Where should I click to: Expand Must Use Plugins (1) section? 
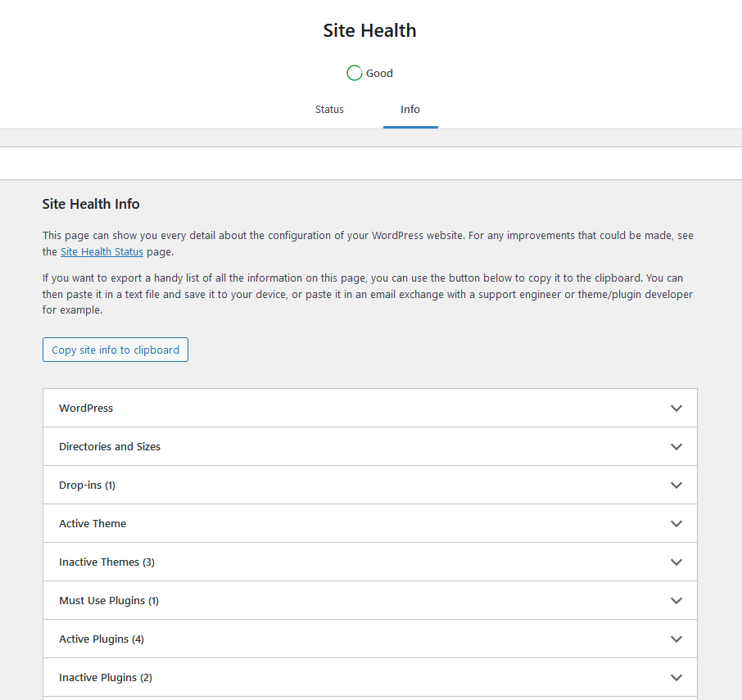tap(370, 601)
